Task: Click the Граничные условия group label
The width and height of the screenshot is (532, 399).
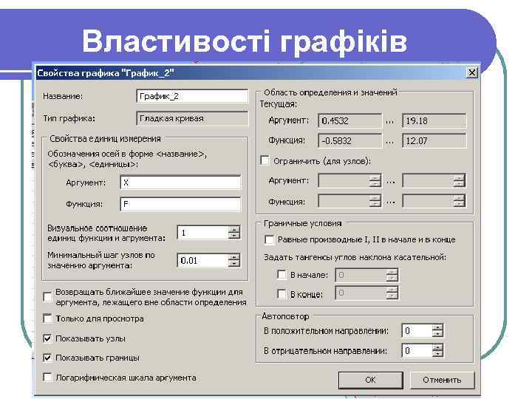Action: 303,223
